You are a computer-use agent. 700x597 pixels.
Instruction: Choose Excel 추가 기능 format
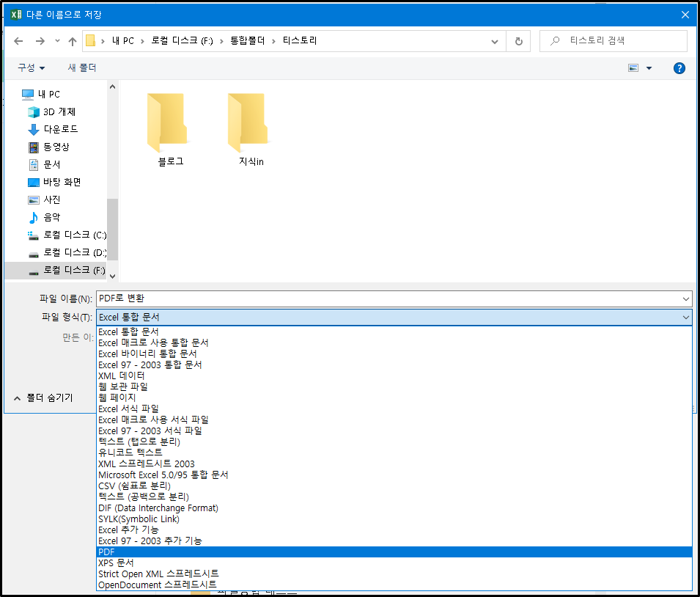[394, 530]
